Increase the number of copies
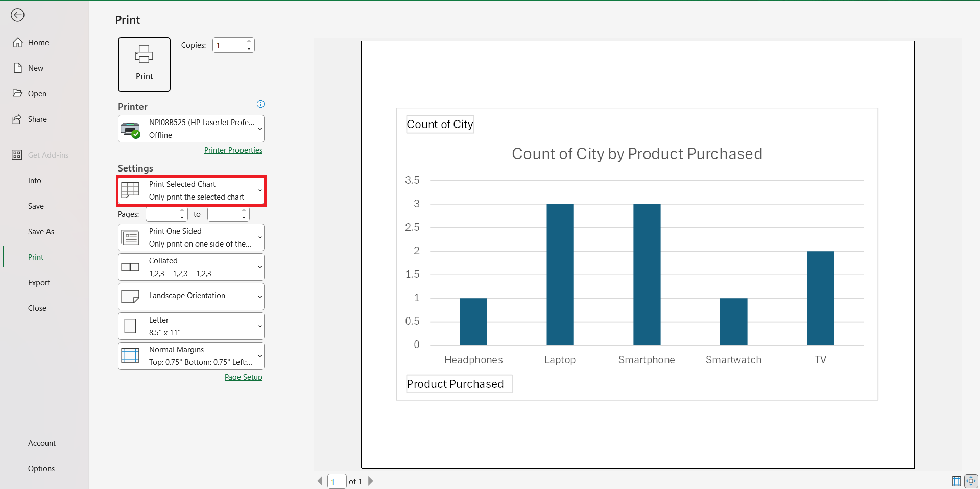This screenshot has width=980, height=489. (249, 42)
